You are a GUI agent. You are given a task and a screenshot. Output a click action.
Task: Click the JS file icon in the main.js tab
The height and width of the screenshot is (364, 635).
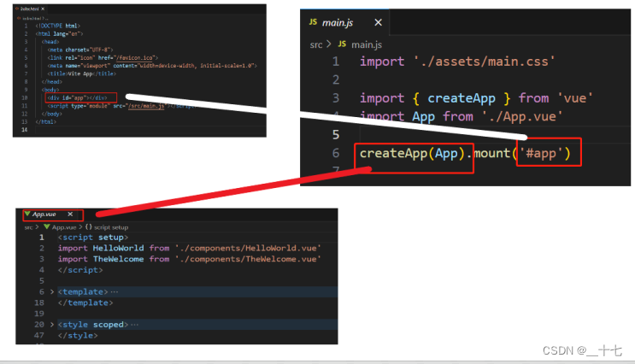[x=313, y=22]
